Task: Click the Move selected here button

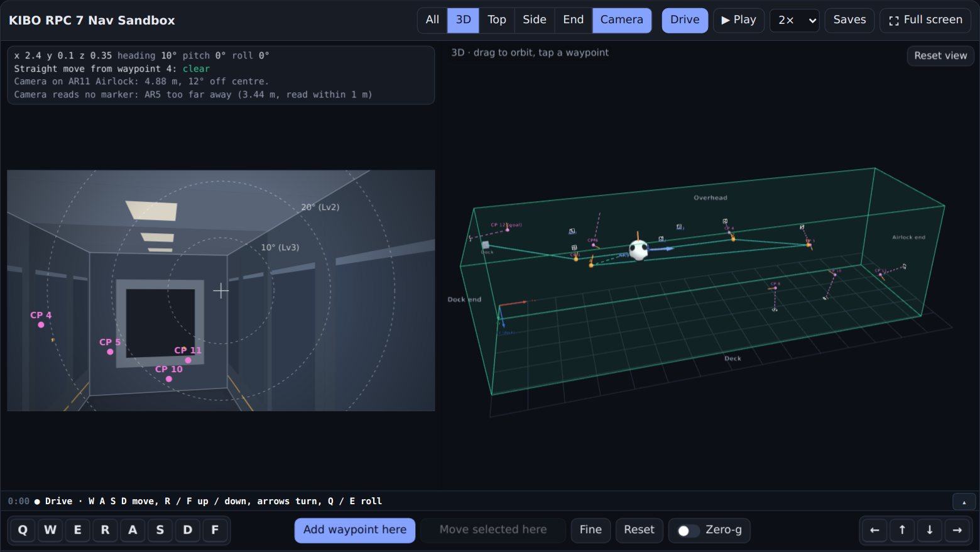Action: [x=493, y=530]
